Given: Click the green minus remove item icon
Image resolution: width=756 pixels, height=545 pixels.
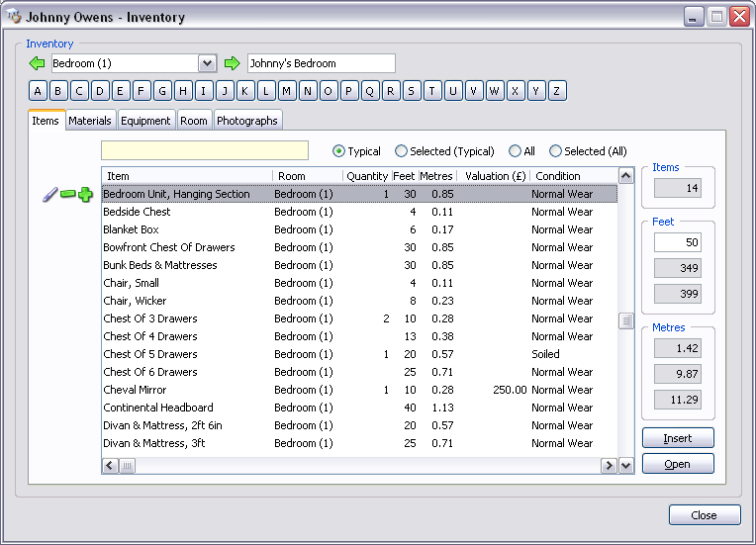Looking at the screenshot, I should [x=68, y=195].
